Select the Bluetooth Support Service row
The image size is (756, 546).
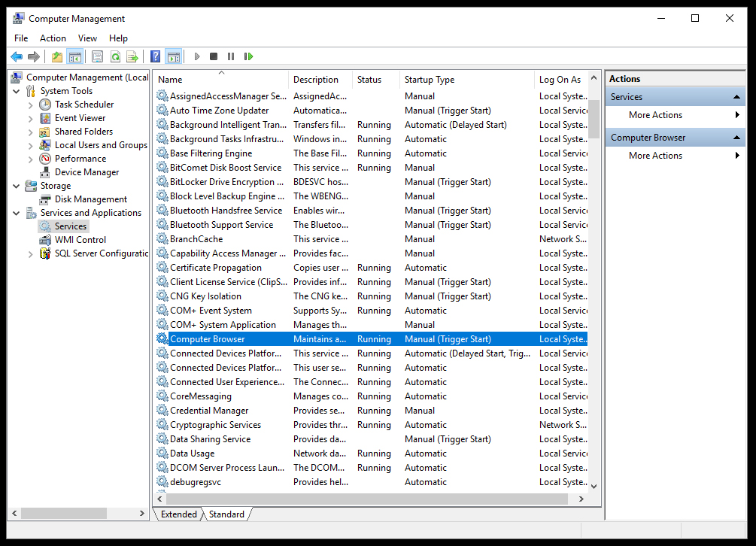(372, 225)
